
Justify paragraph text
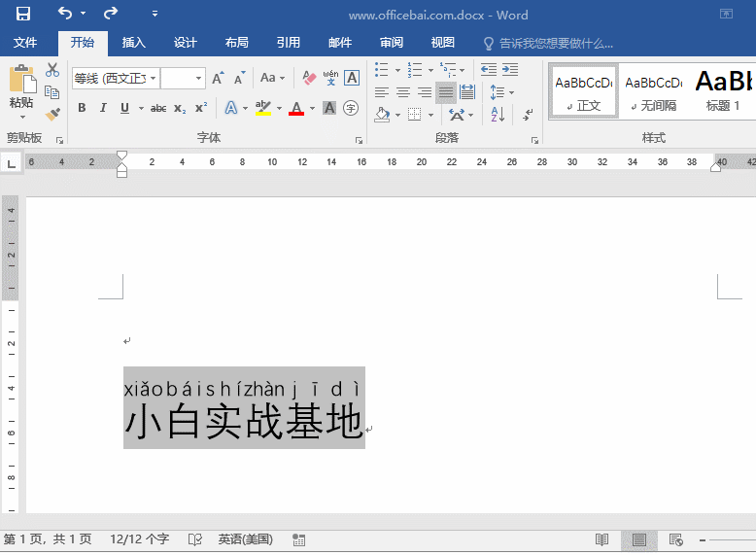[446, 91]
